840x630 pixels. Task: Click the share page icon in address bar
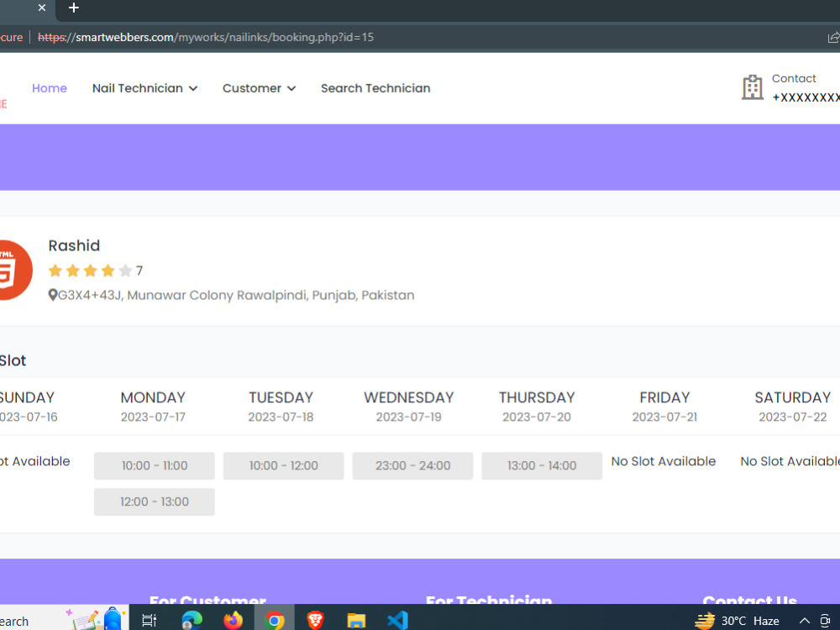tap(833, 38)
